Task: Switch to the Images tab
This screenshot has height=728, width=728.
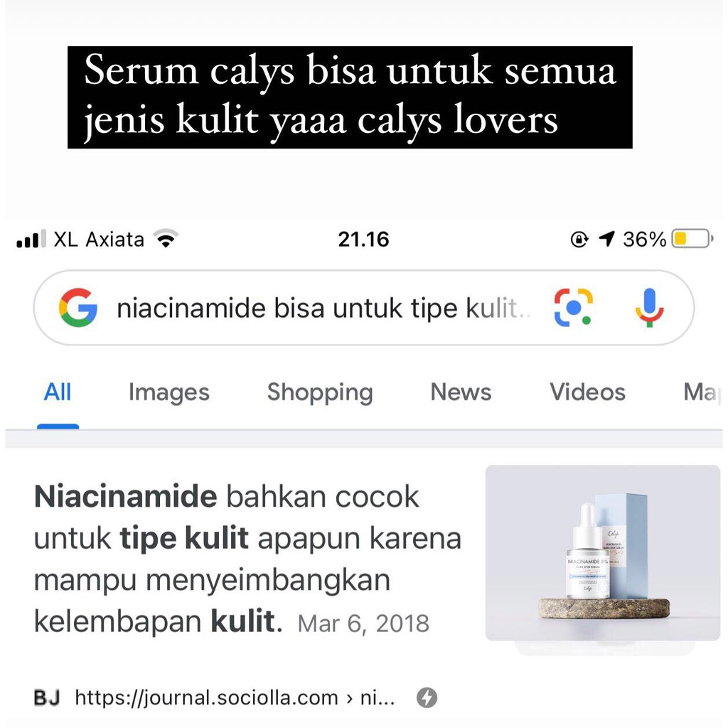Action: coord(169,392)
